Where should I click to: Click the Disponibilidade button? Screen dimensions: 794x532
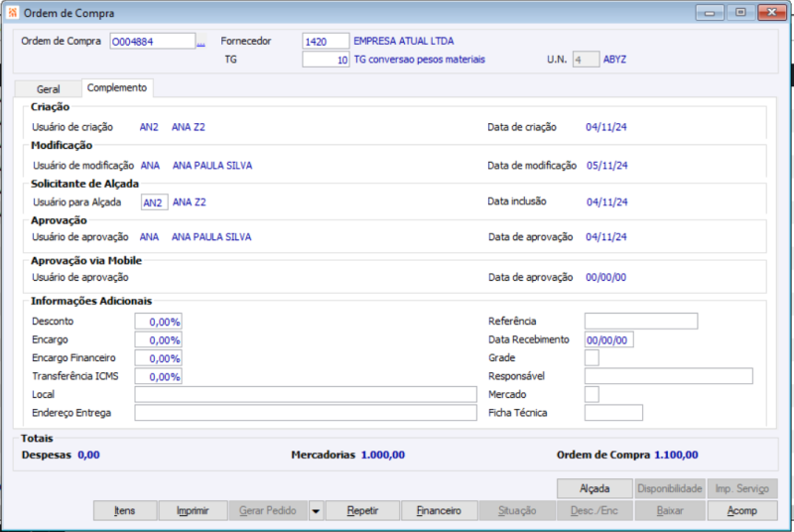[x=669, y=488]
